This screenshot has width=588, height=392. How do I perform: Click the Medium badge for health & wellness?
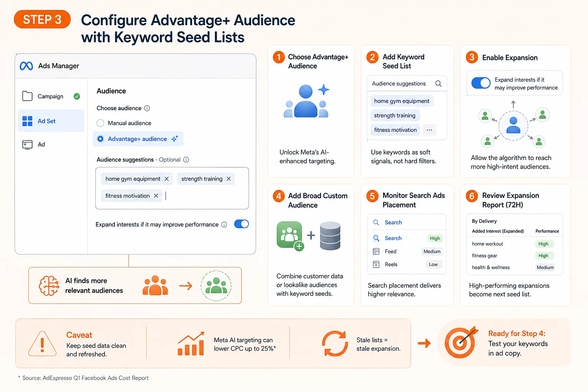pos(545,268)
